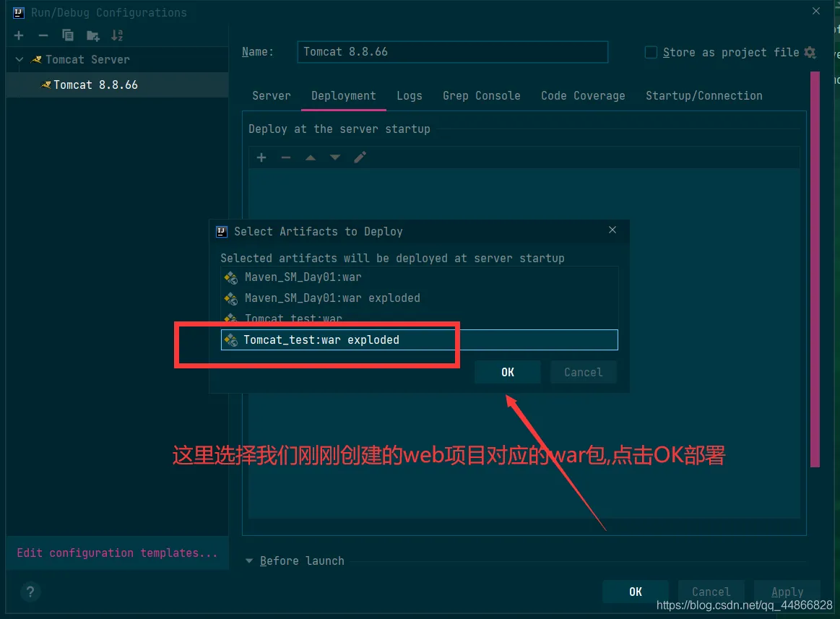840x619 pixels.
Task: Click the Maven_SM_Day01:war artifact icon
Action: coord(231,277)
